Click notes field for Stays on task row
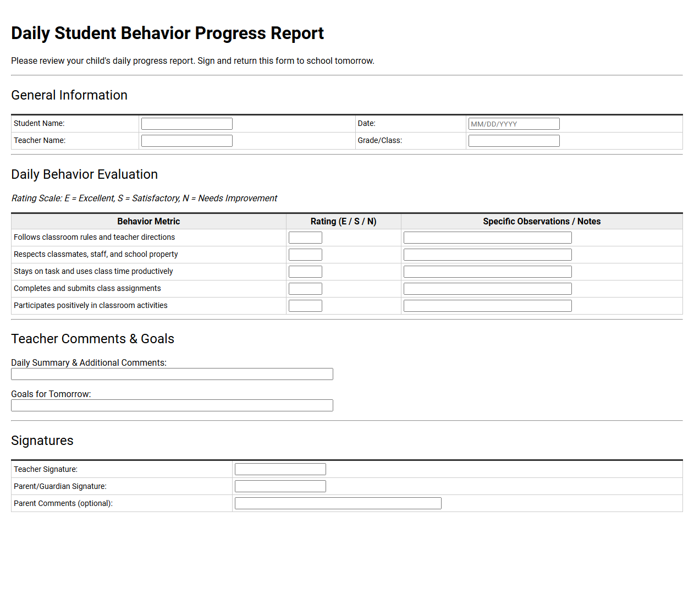Viewport: 694px width, 616px height. click(x=488, y=272)
